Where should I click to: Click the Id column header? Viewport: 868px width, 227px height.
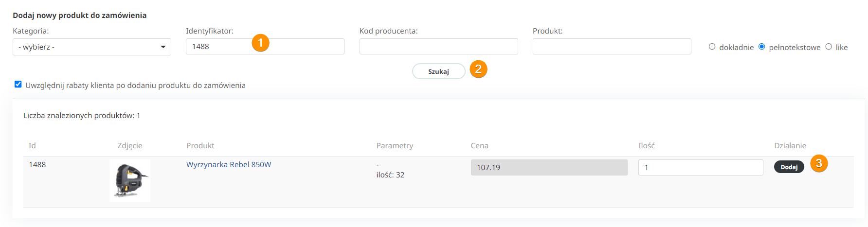coord(32,146)
